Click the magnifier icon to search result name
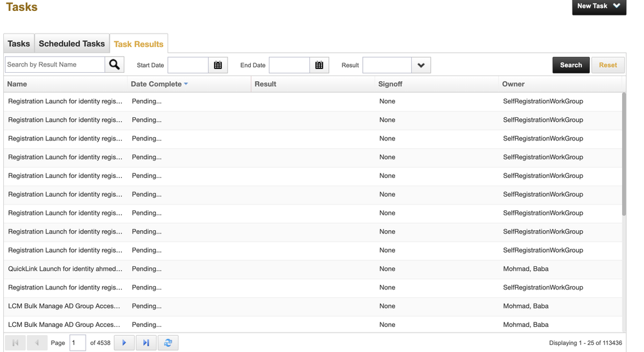 pyautogui.click(x=115, y=64)
